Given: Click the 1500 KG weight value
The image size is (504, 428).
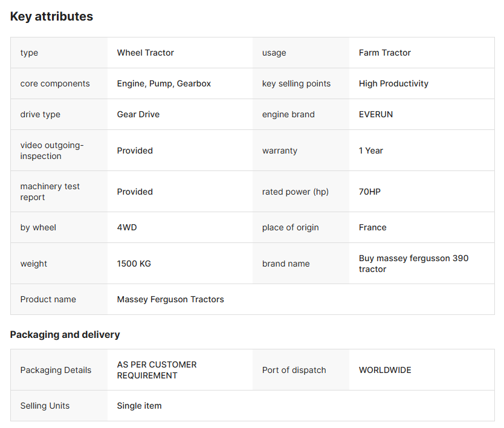Looking at the screenshot, I should point(134,264).
